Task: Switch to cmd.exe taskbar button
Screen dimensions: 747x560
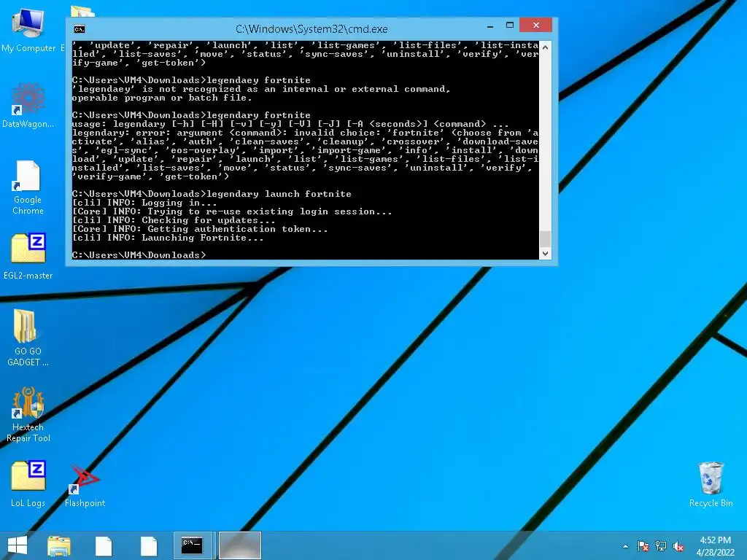Action: pos(193,545)
